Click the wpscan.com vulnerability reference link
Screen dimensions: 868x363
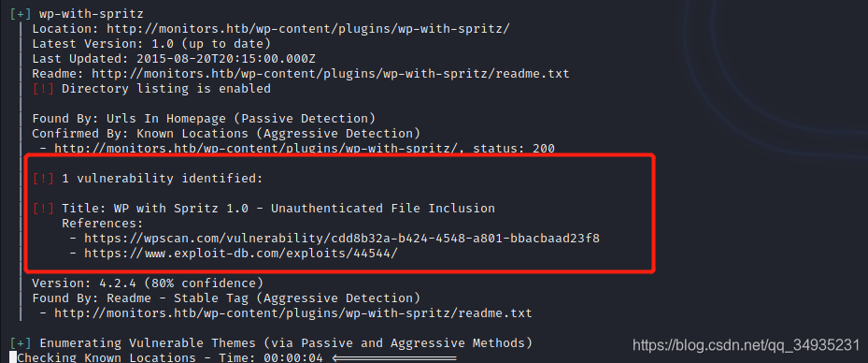(x=342, y=239)
